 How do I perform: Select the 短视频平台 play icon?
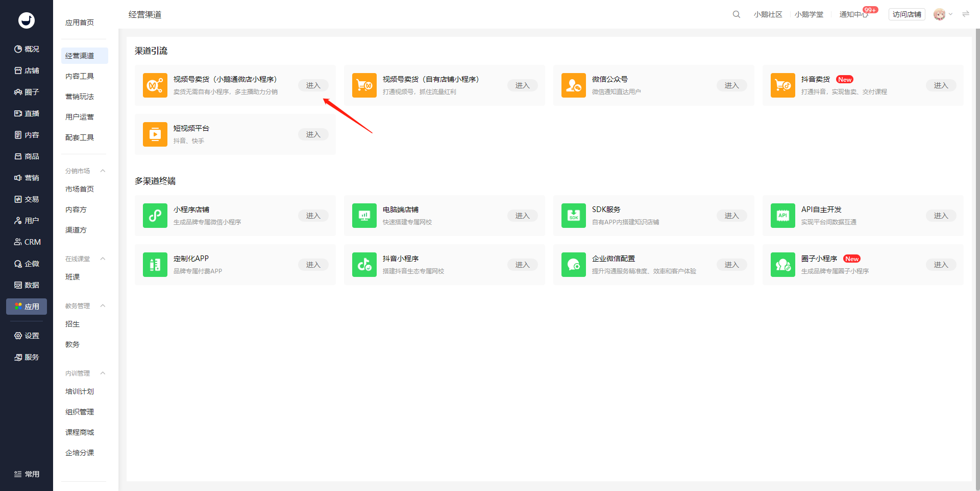pyautogui.click(x=155, y=134)
